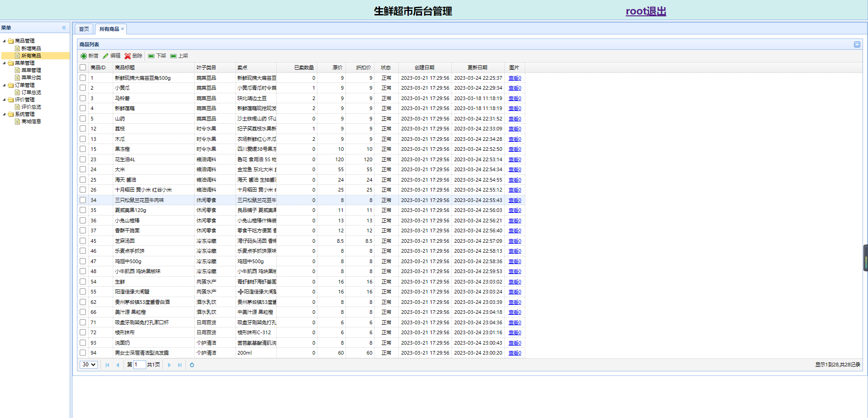
Task: Check the row for 小黄瓜
Action: [x=83, y=88]
